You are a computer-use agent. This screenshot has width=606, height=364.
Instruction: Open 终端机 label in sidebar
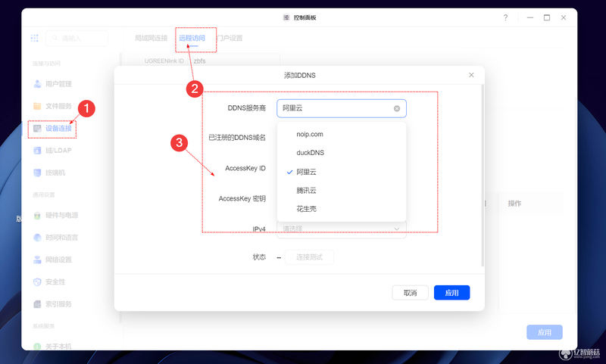point(55,173)
